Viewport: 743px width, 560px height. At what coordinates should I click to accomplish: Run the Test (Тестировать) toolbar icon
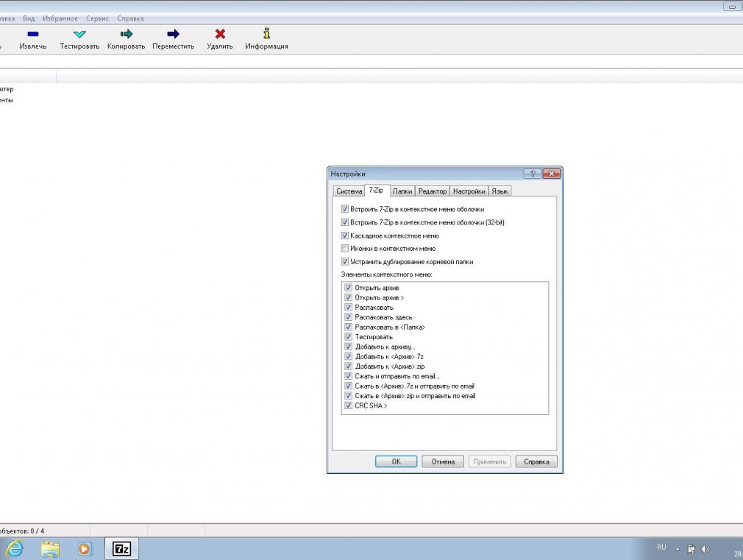(79, 34)
